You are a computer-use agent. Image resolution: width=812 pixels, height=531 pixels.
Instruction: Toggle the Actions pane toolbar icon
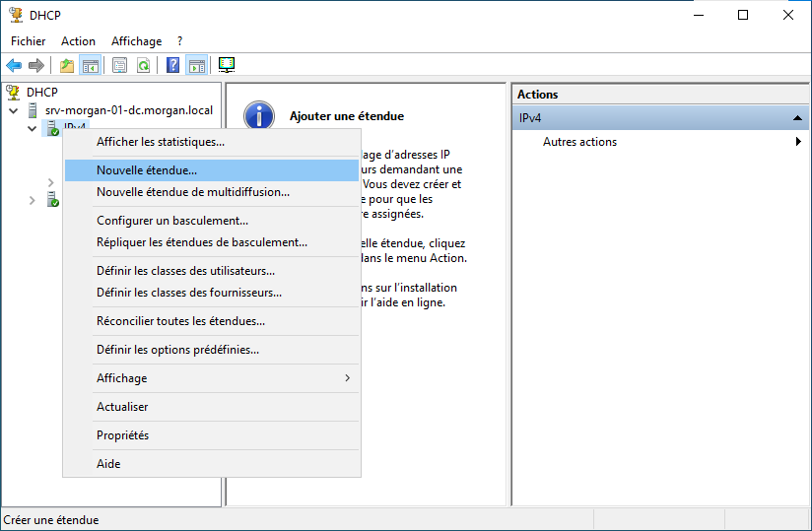(197, 66)
